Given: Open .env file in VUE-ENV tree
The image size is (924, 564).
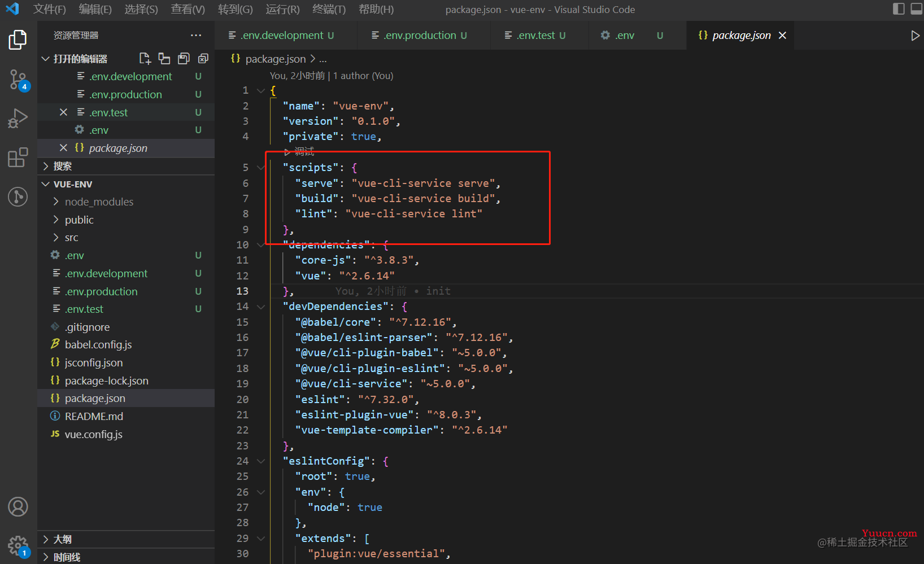Looking at the screenshot, I should pos(126,255).
